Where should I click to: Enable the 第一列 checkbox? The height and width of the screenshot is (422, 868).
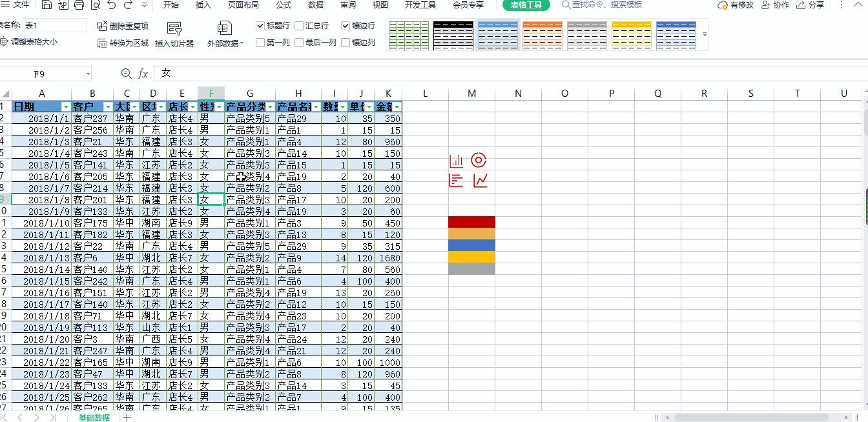[x=260, y=43]
